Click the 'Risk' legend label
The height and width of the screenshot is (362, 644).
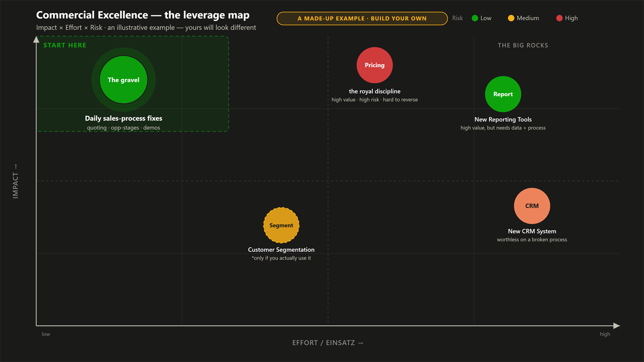tap(457, 18)
